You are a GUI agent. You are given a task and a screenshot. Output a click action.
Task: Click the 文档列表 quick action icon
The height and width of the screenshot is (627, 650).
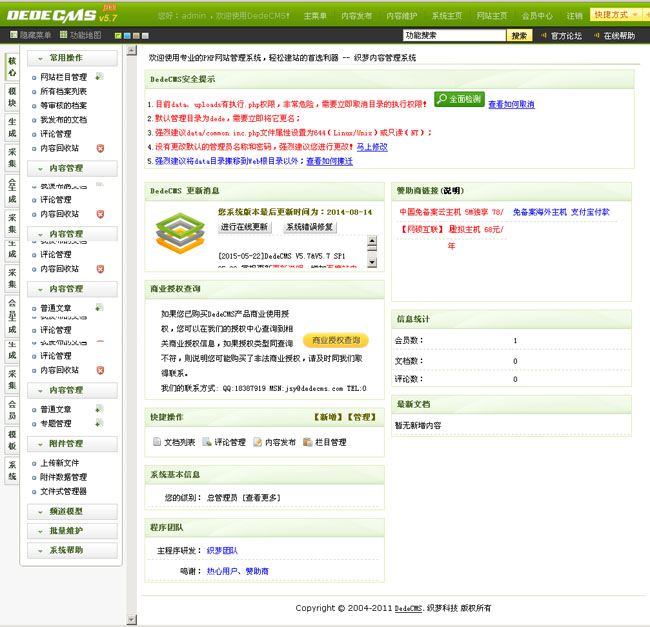pyautogui.click(x=157, y=442)
